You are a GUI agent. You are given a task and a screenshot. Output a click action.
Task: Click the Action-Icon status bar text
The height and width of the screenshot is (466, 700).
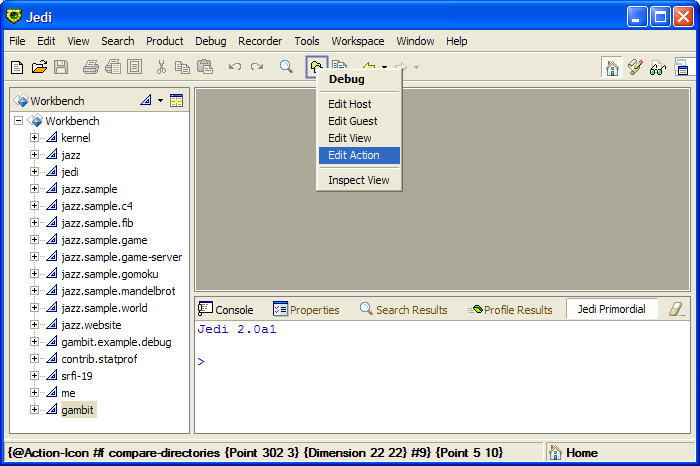(255, 453)
